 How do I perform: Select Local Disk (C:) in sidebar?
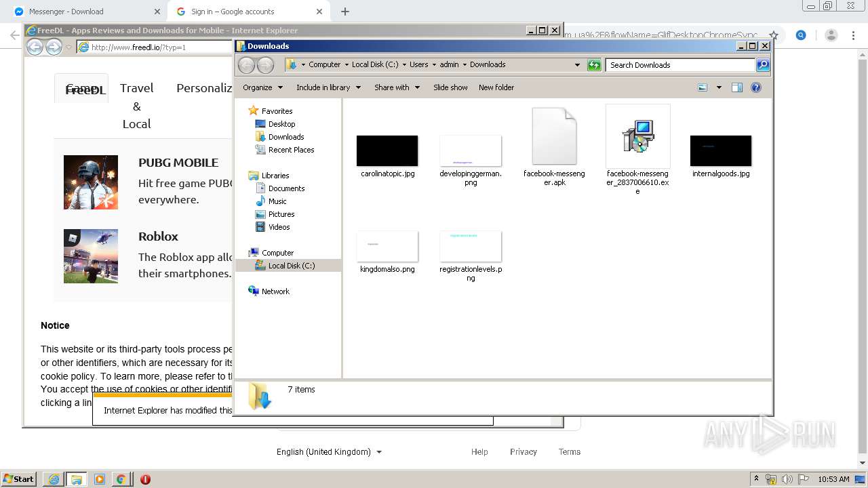coord(288,266)
